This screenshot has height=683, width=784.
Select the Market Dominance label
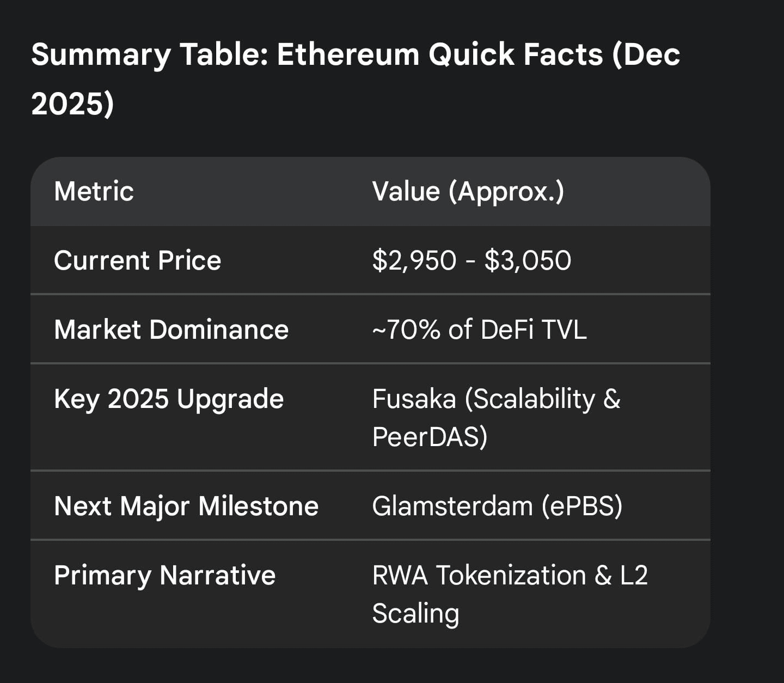click(171, 330)
